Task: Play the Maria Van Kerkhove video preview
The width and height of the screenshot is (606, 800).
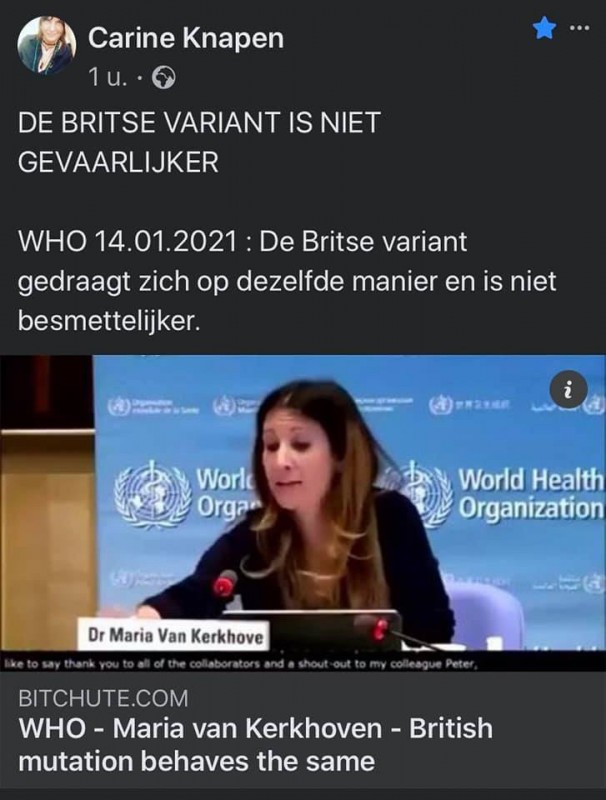Action: 303,513
